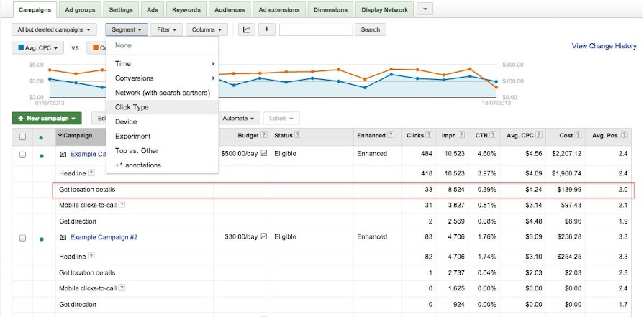
Task: Click the New campaign button
Action: click(47, 118)
